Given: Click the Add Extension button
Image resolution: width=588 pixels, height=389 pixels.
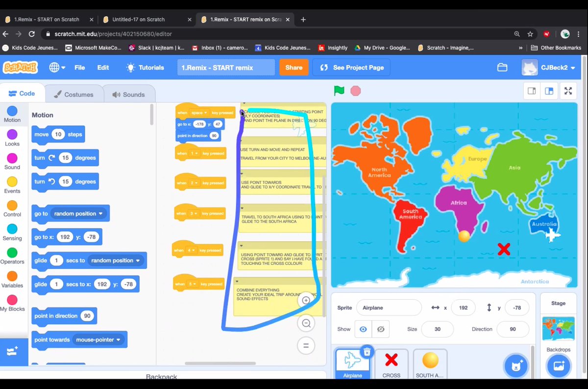Looking at the screenshot, I should (13, 351).
